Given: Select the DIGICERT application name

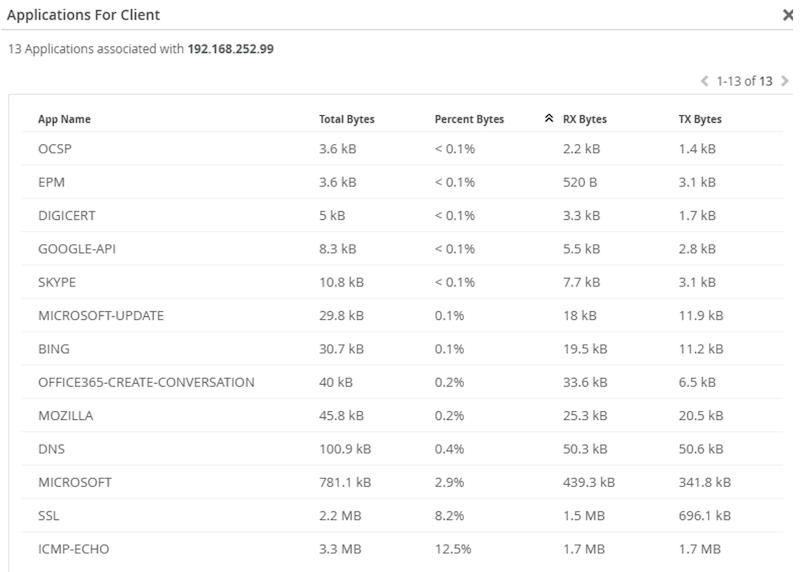Looking at the screenshot, I should tap(67, 215).
